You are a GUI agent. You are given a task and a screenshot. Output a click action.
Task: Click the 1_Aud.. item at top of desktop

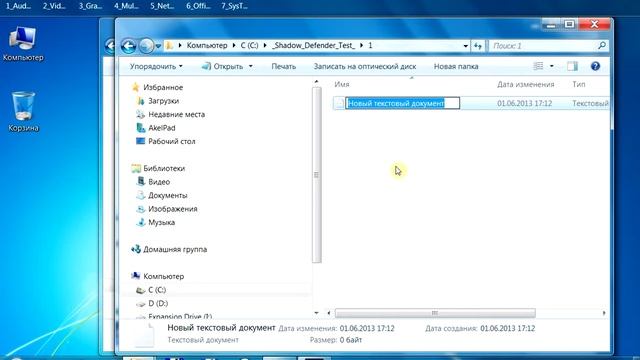click(18, 6)
